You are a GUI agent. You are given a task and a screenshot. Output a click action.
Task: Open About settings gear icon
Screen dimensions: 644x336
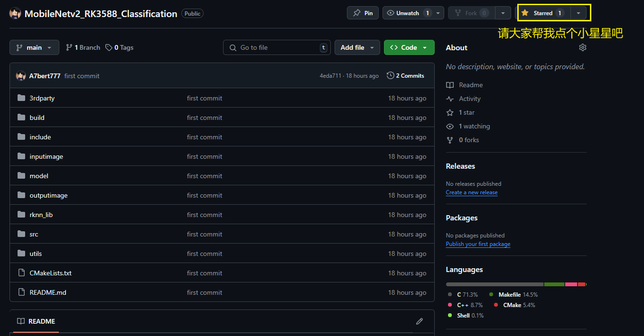click(x=583, y=47)
